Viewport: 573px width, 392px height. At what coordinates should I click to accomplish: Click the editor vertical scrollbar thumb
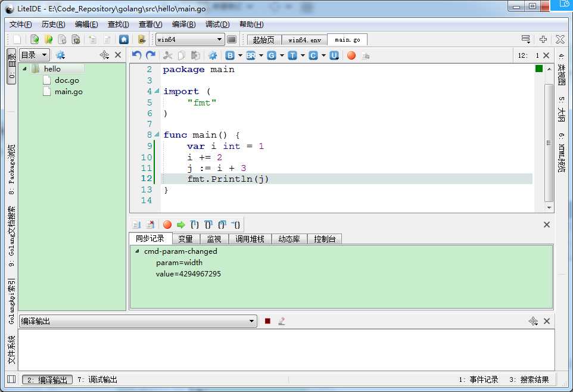tap(549, 142)
